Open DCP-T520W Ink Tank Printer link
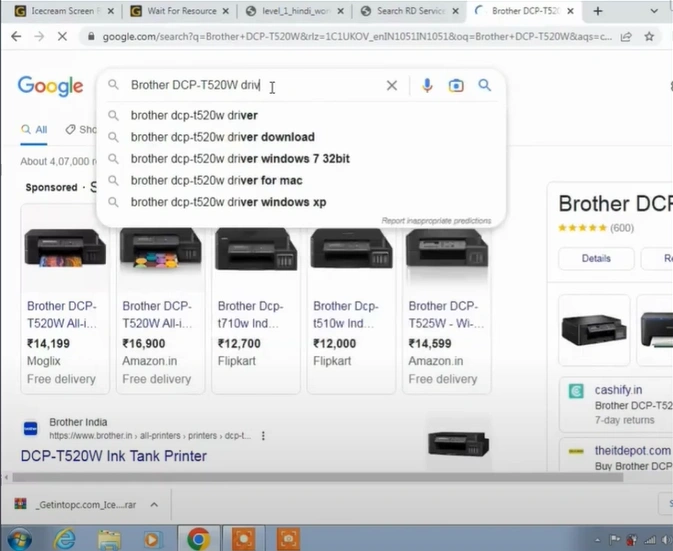673x551 pixels. (x=113, y=456)
